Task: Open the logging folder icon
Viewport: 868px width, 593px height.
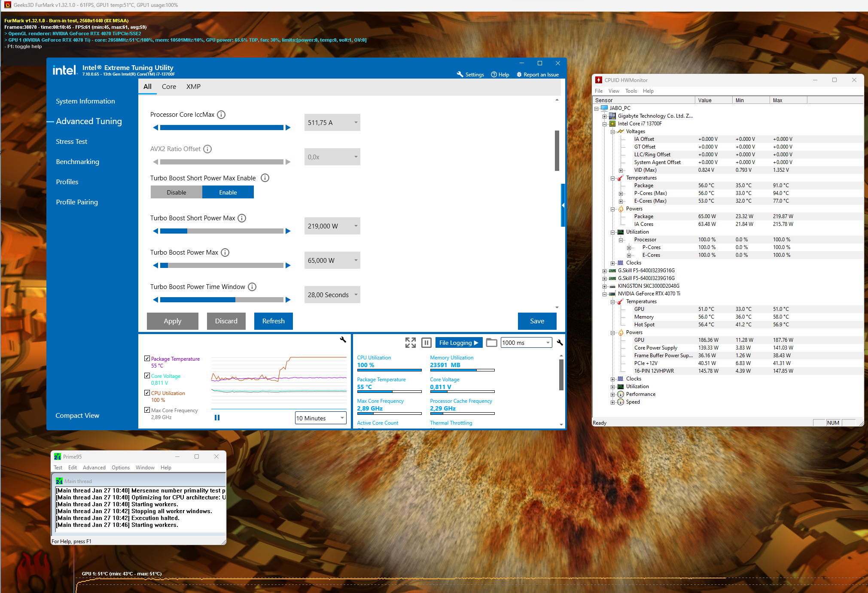Action: (491, 342)
